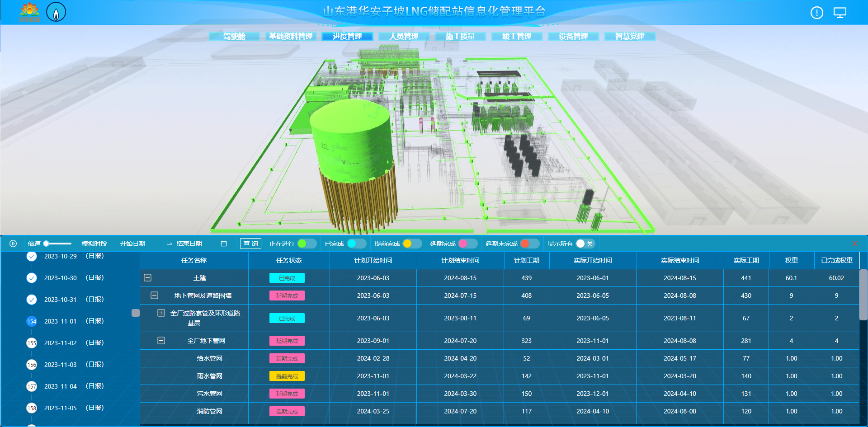Select checked timeline node 2023-10-29

(32, 256)
